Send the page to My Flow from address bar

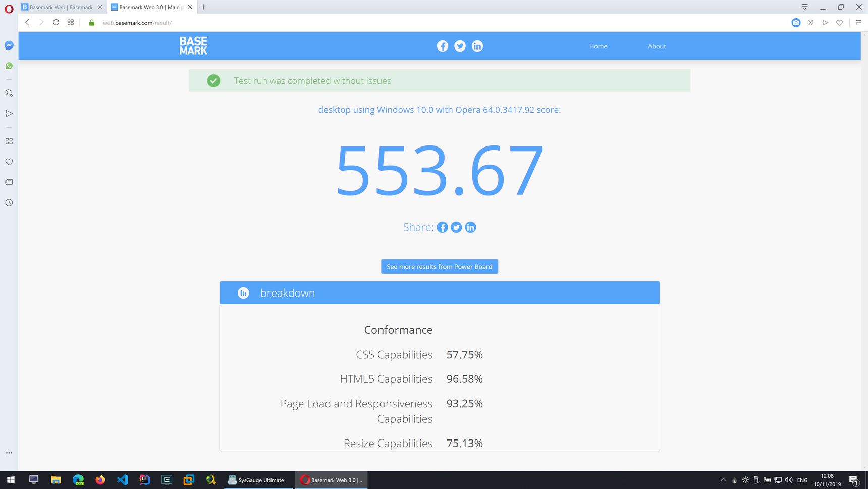pos(825,23)
